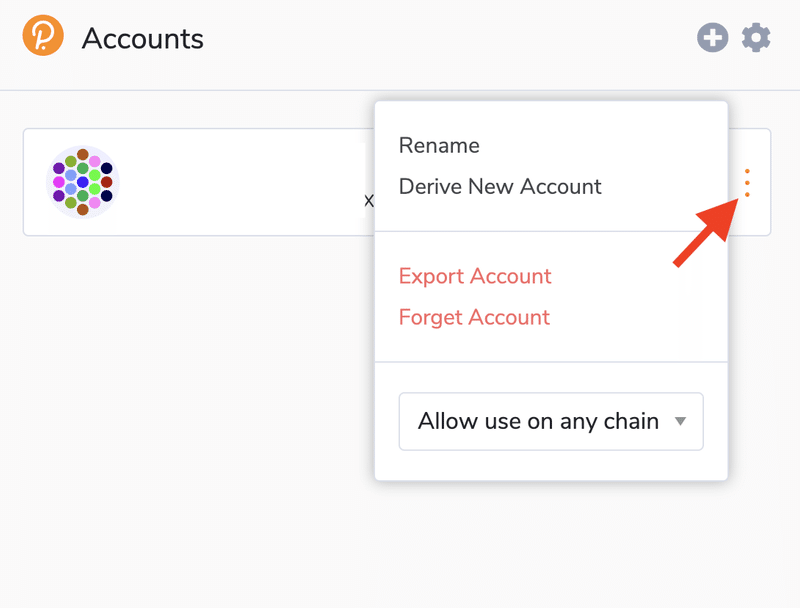The image size is (800, 608).
Task: Click the brown top dot of the identicon
Action: [83, 155]
